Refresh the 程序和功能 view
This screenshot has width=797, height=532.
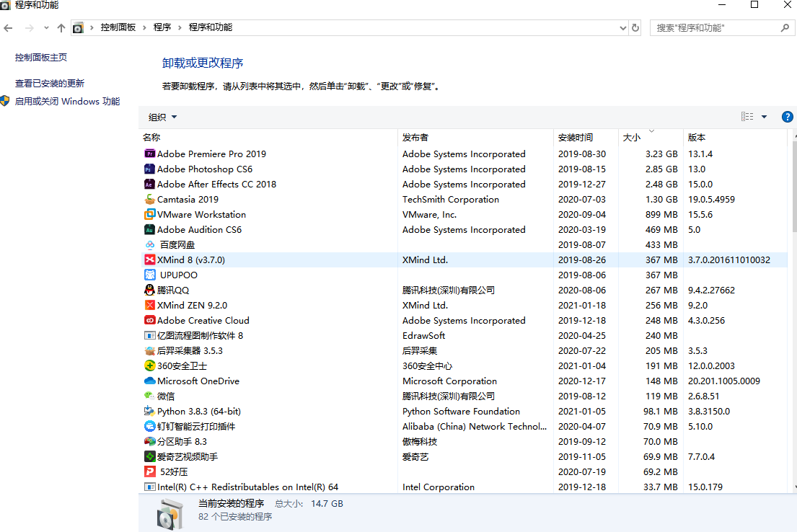635,28
